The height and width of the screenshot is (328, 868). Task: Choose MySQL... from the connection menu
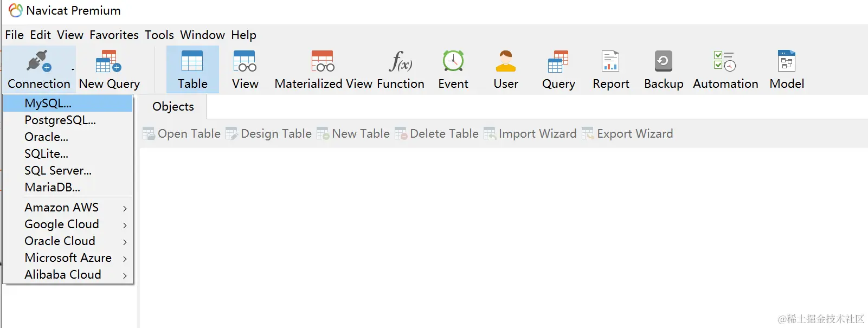[48, 103]
